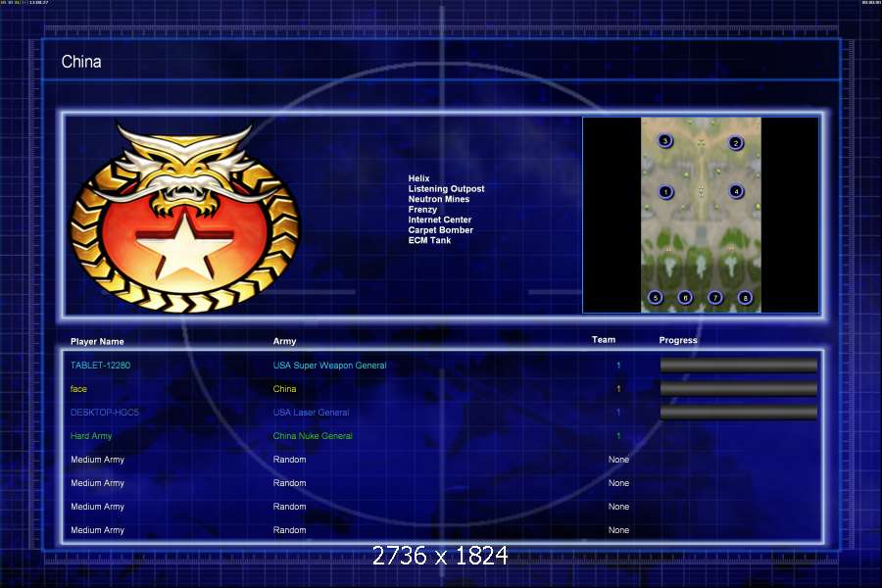
Task: Select player TABLET-12280
Action: click(100, 366)
